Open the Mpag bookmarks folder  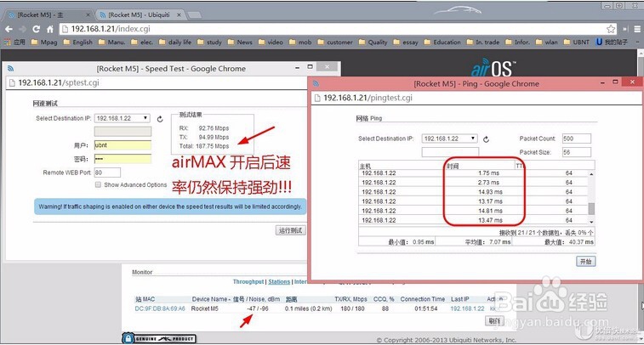pyautogui.click(x=44, y=42)
